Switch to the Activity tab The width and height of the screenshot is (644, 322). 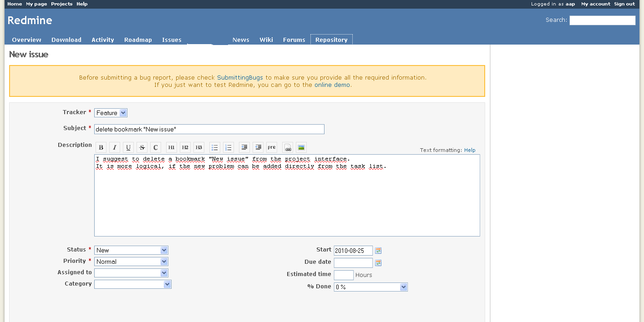point(103,40)
